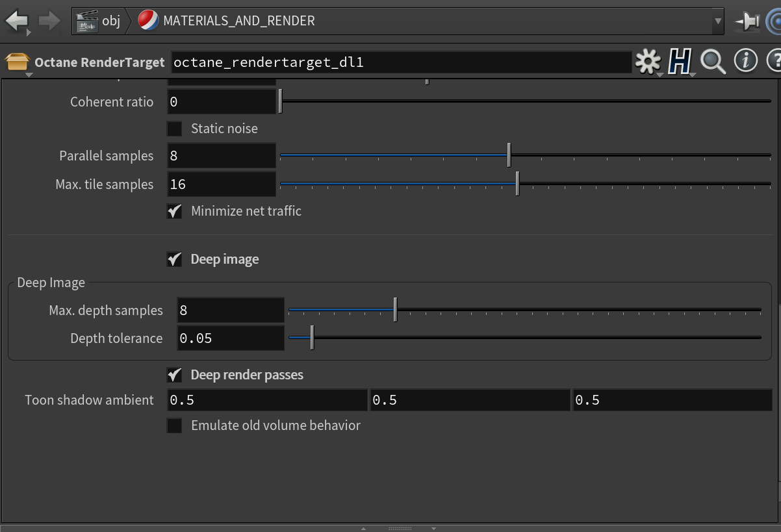Click the pin panel icon

tap(747, 21)
